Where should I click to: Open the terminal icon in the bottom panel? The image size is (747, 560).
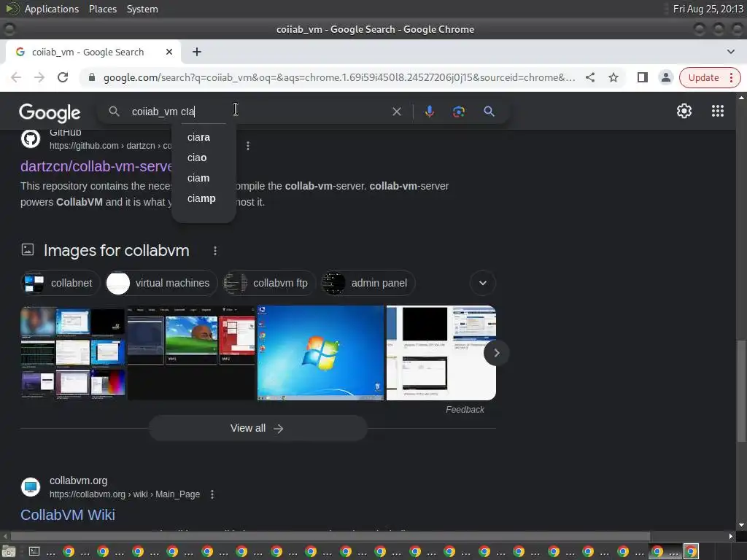34,551
